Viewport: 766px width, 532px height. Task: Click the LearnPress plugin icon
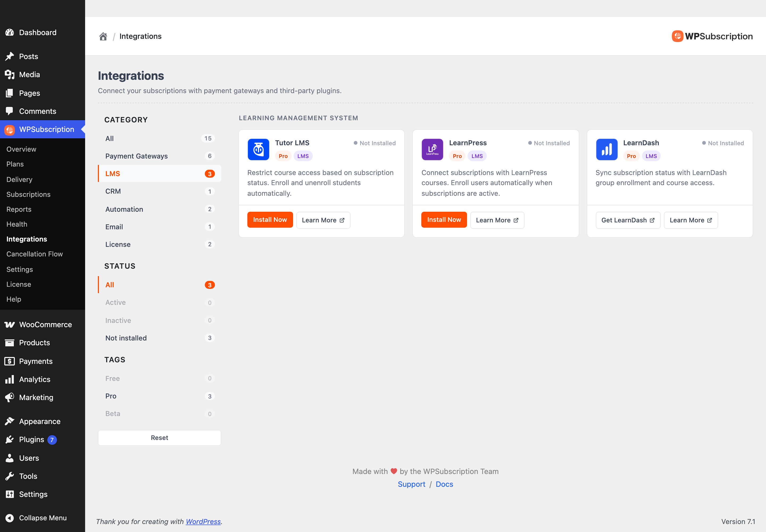tap(432, 149)
